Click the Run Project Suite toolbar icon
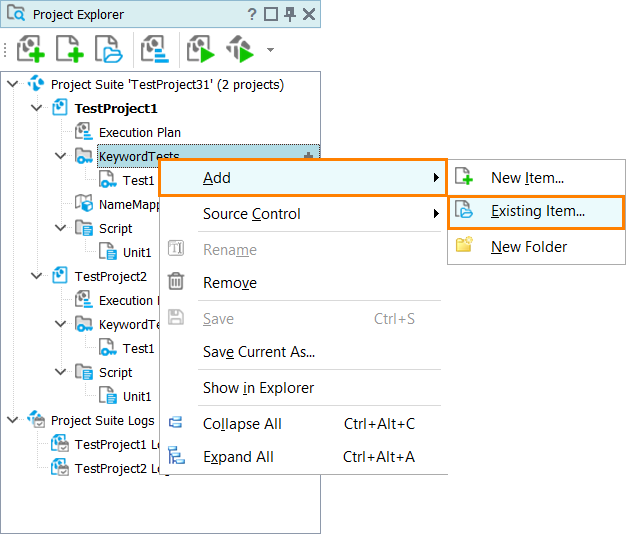626x534 pixels. 240,49
